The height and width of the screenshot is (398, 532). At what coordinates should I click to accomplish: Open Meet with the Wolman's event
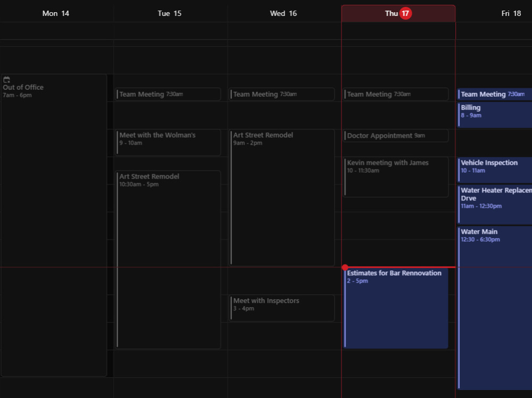coord(168,142)
